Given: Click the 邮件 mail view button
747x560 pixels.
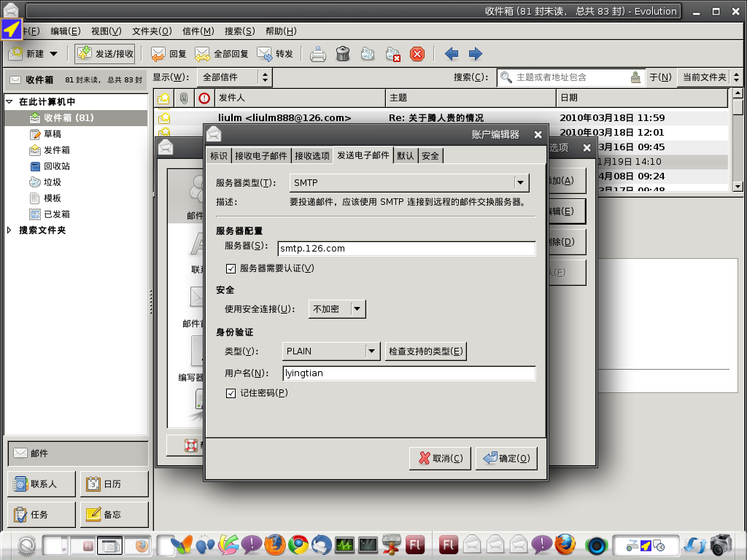Looking at the screenshot, I should (x=78, y=454).
